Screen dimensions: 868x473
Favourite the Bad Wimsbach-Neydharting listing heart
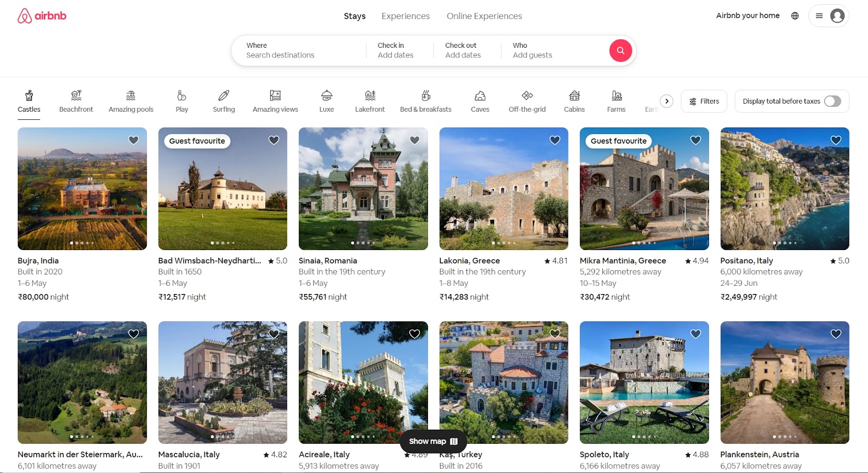(x=274, y=140)
